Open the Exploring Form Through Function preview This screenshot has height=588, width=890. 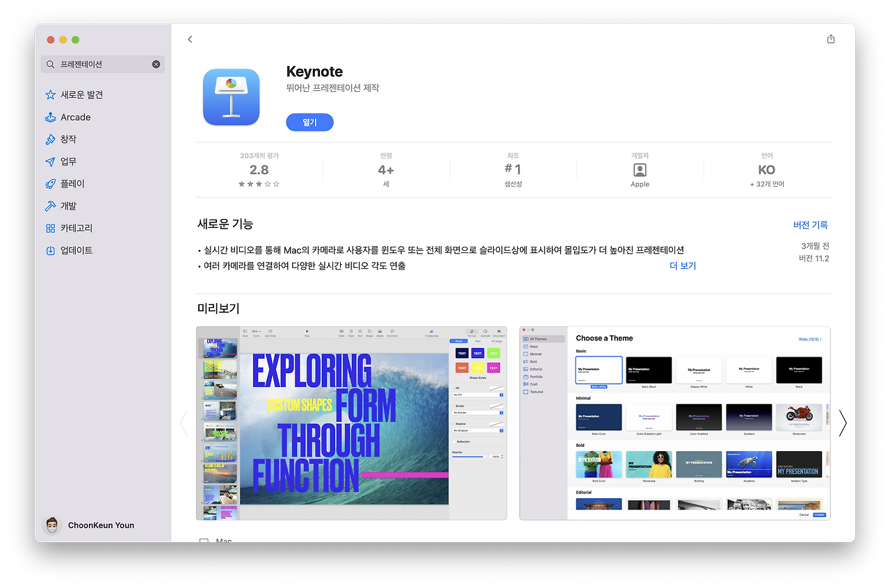(351, 423)
